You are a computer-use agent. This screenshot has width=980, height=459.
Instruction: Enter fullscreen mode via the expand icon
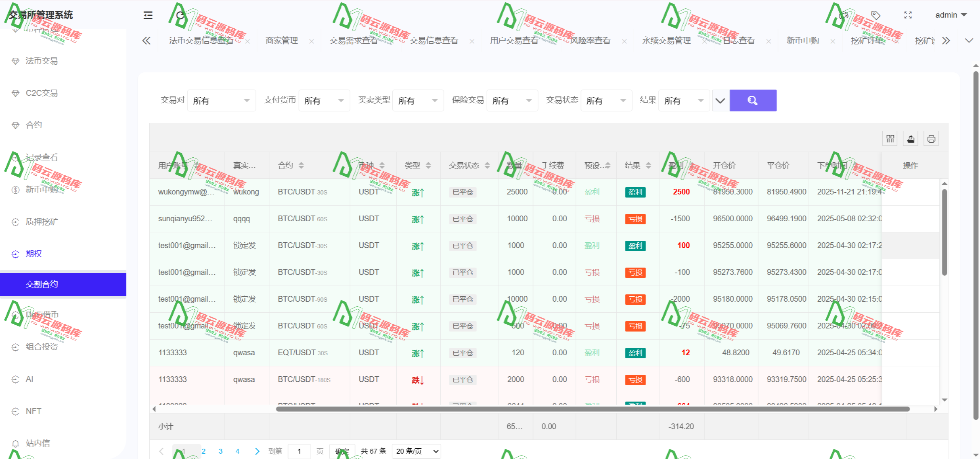(908, 15)
